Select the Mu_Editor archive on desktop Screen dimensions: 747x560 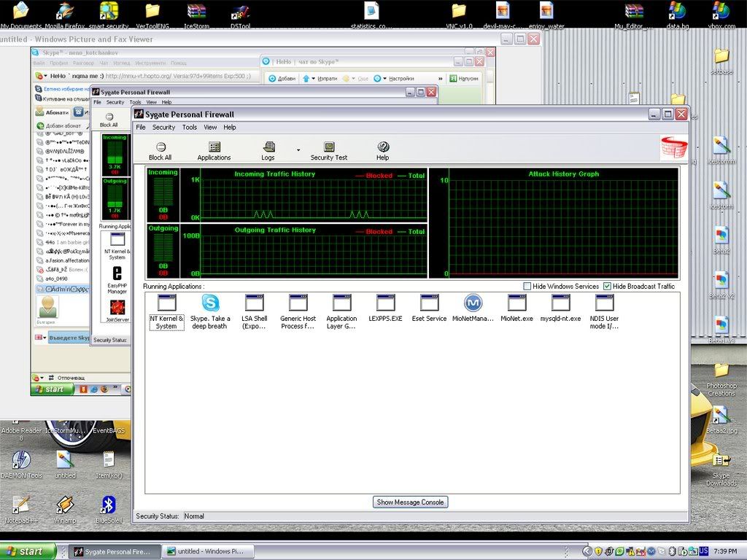pos(632,15)
